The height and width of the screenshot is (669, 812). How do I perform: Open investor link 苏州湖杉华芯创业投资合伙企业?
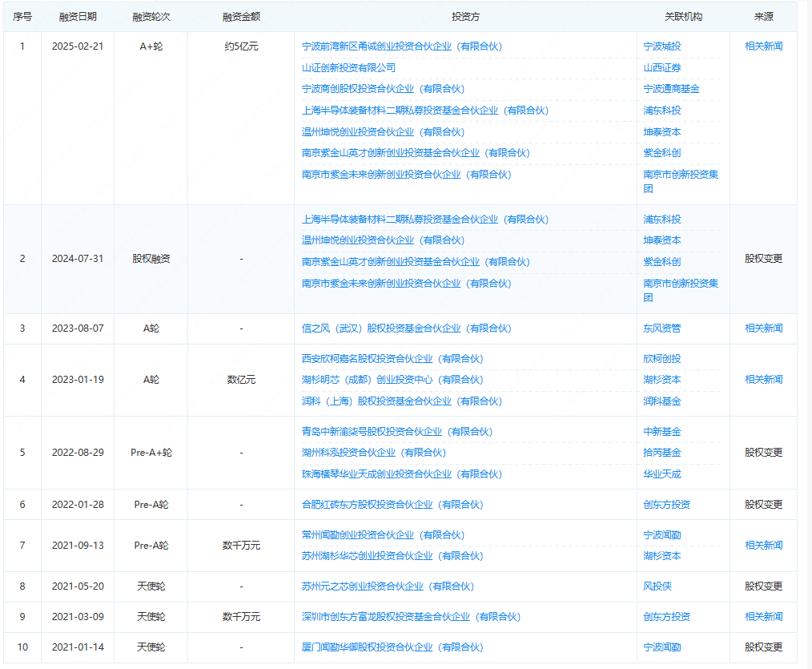[x=392, y=555]
